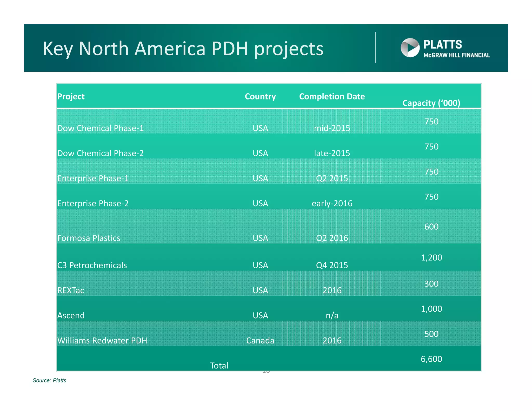The height and width of the screenshot is (411, 532).
Task: Select the Capacity ('000) column header
Action: (431, 103)
